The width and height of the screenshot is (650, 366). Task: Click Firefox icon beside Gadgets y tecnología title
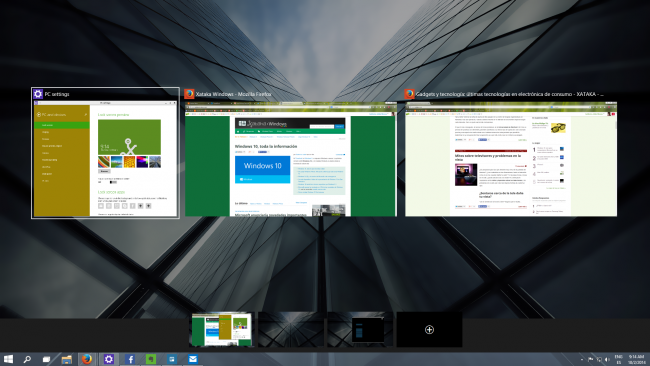click(410, 94)
